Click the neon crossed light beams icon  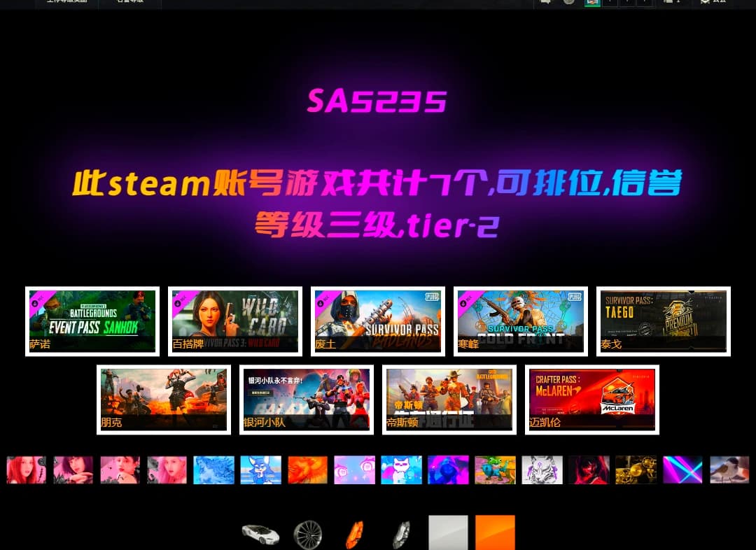coord(682,470)
